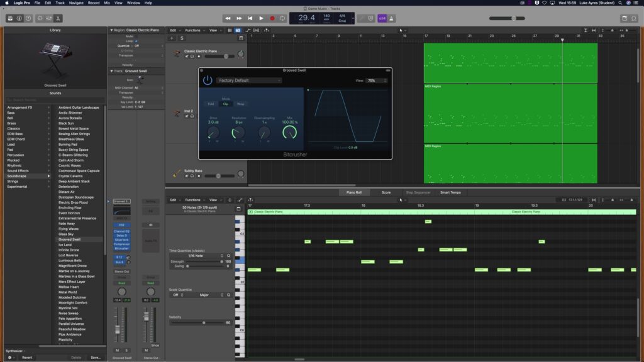The width and height of the screenshot is (644, 362).
Task: Click the Rewind transport button
Action: click(x=228, y=18)
